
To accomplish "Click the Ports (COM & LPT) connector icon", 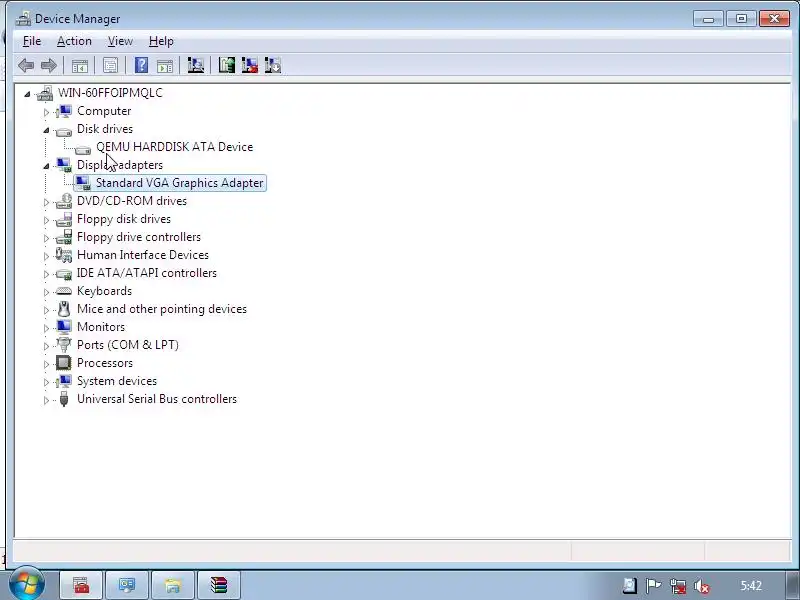I will coord(64,345).
